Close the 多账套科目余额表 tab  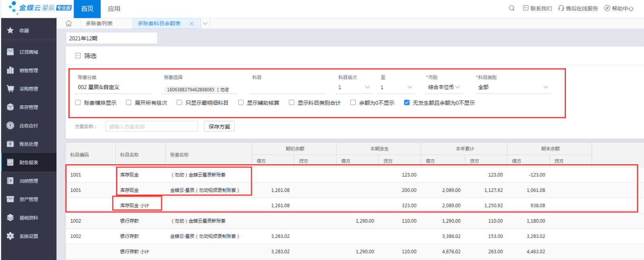pyautogui.click(x=192, y=24)
